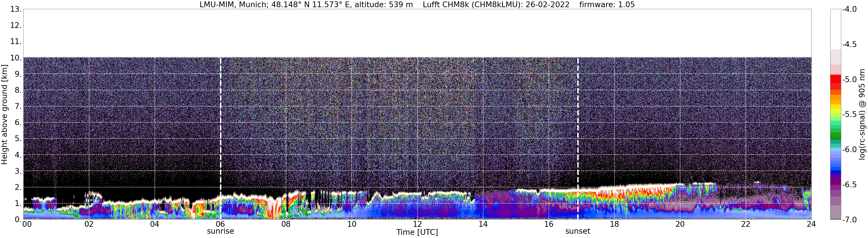Click the '6.' height tick label
The height and width of the screenshot is (238, 868).
coord(18,122)
